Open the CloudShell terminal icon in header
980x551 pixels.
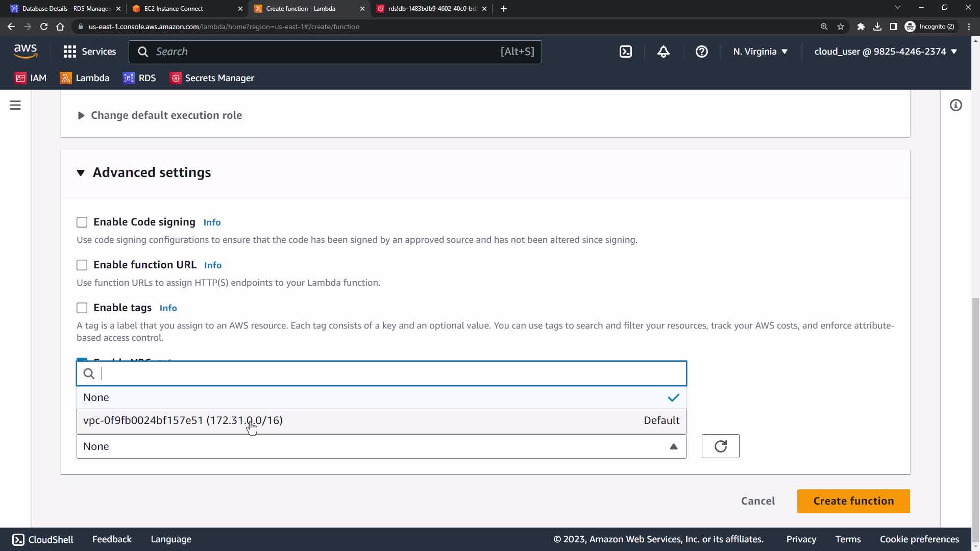click(x=625, y=52)
